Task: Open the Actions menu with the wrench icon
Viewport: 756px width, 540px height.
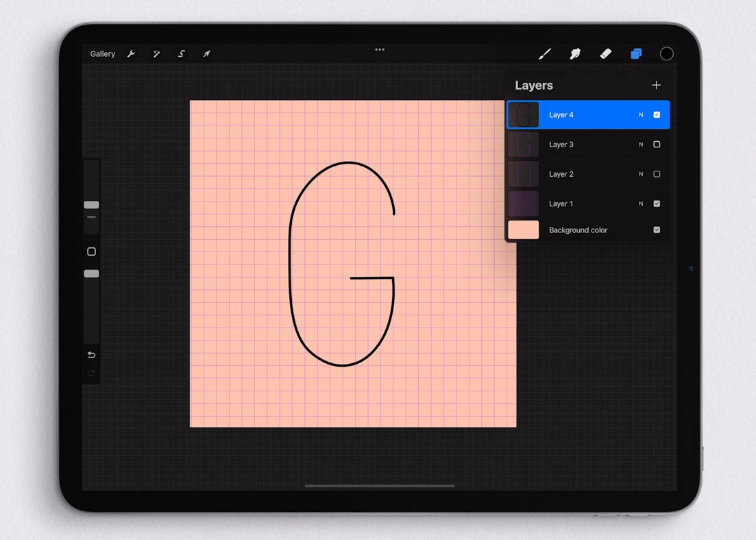Action: 131,53
